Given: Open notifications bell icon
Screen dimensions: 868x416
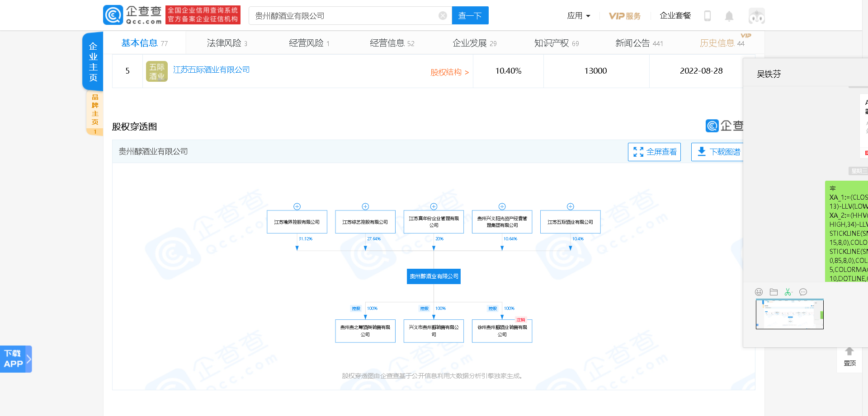Looking at the screenshot, I should click(x=729, y=16).
